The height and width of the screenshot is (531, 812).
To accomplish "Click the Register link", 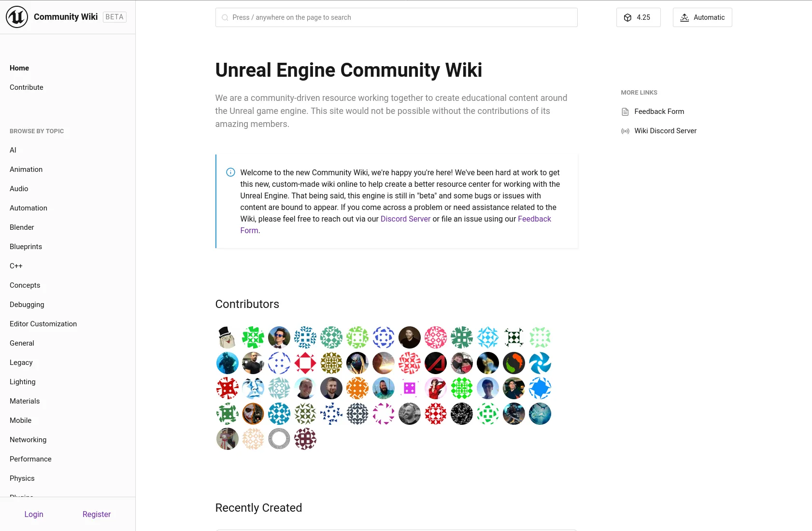I will coord(97,514).
